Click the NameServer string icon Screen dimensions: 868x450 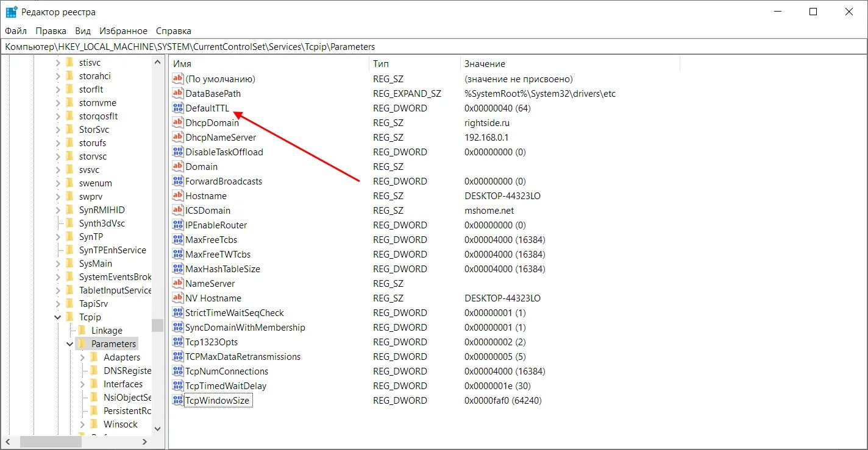pyautogui.click(x=178, y=284)
